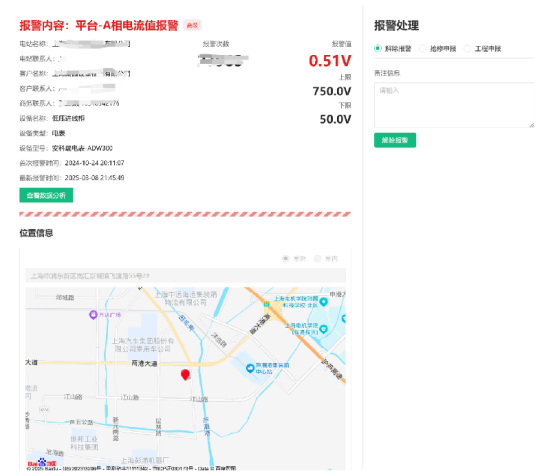Click the red alarm level tag beside title

[x=193, y=25]
